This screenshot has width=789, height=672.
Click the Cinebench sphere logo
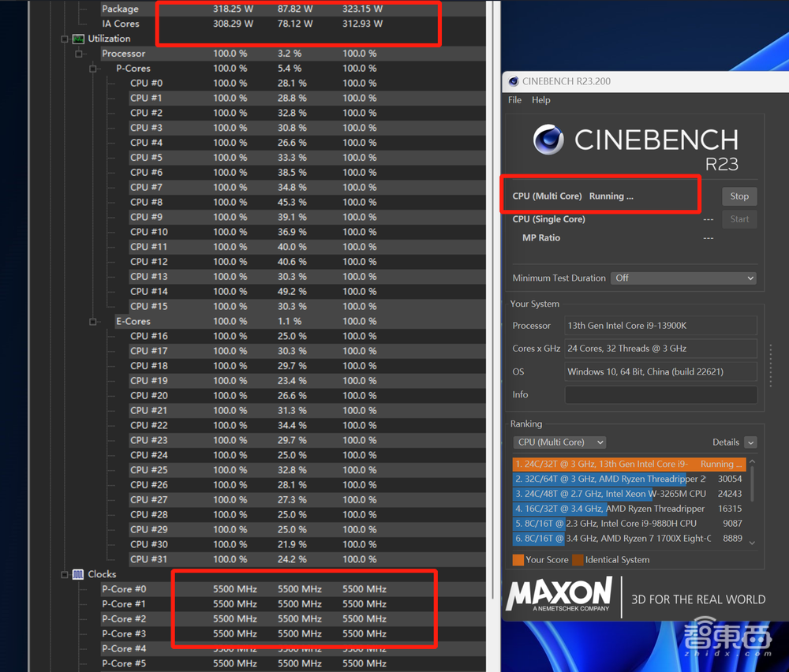(548, 140)
